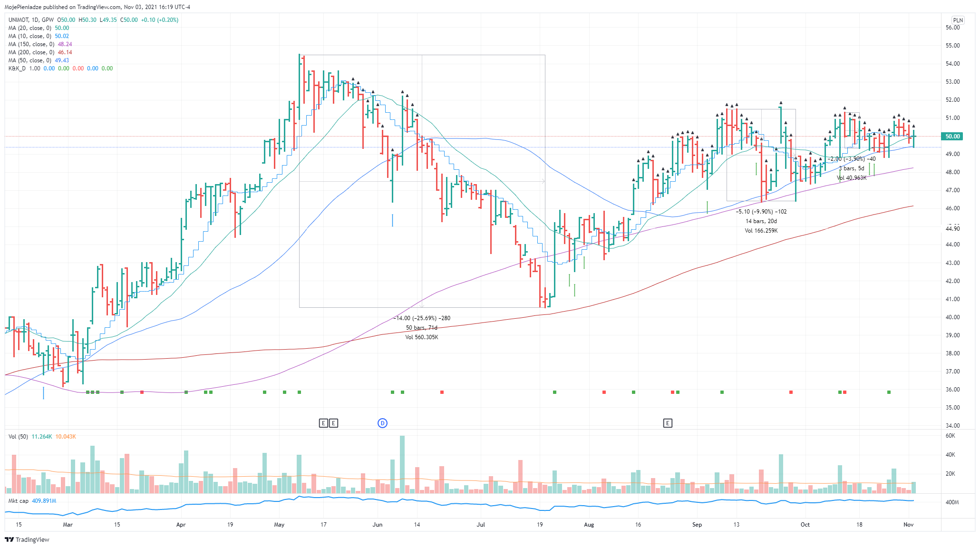The height and width of the screenshot is (548, 980).
Task: Click the first earnings E marker near May
Action: [323, 423]
